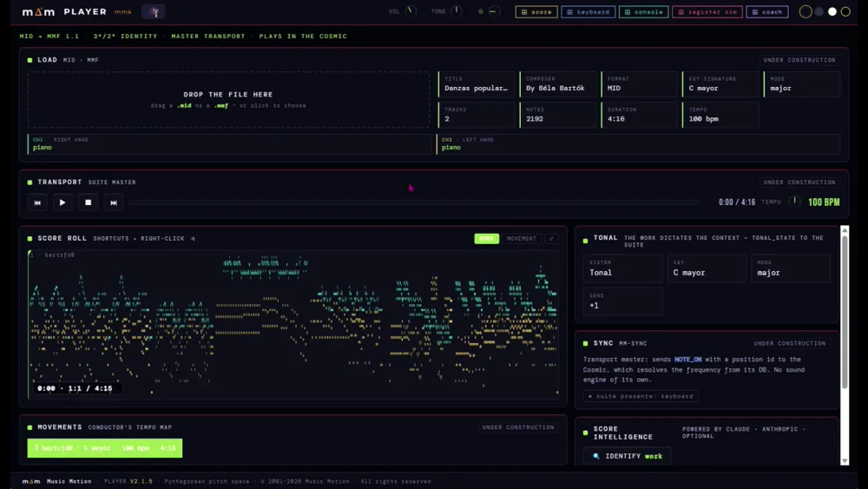868x489 pixels.
Task: Click the scrollbar down arrow
Action: (845, 460)
